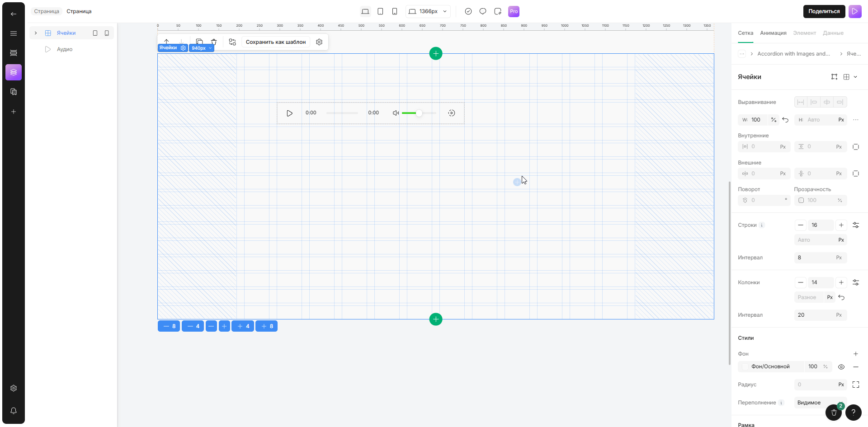Switch to the Анимация tab
This screenshot has height=427, width=868.
point(773,33)
